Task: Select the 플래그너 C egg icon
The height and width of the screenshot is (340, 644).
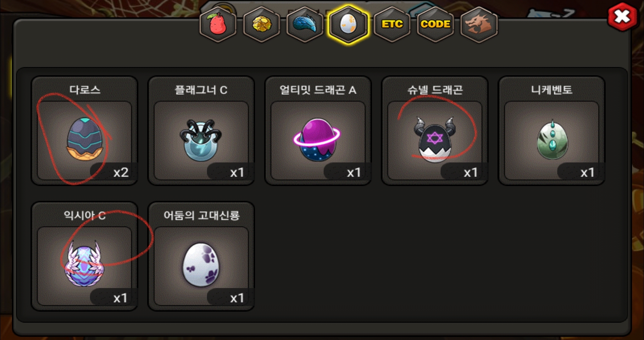Action: (201, 140)
